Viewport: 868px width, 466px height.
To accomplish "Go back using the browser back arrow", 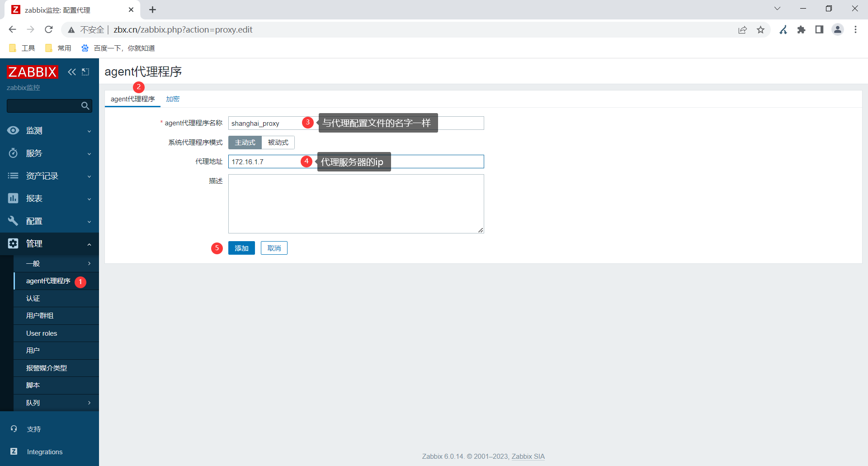I will pyautogui.click(x=12, y=29).
